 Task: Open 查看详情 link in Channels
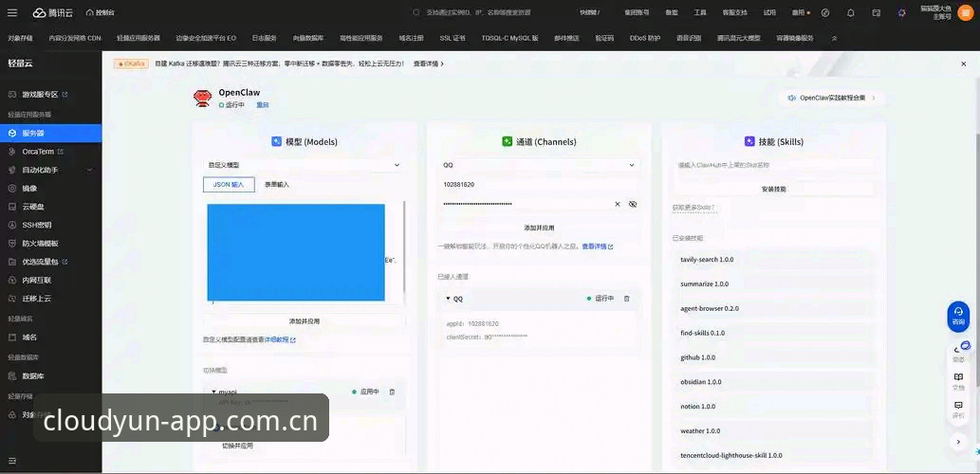[x=598, y=246]
